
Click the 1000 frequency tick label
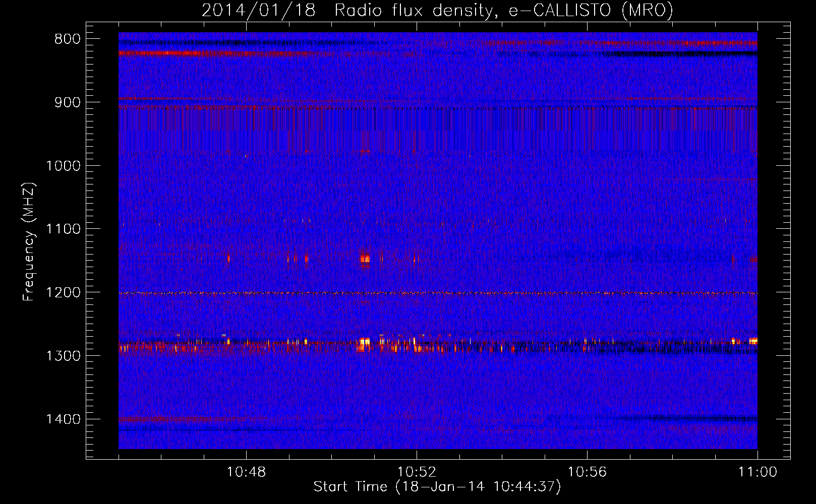click(63, 166)
